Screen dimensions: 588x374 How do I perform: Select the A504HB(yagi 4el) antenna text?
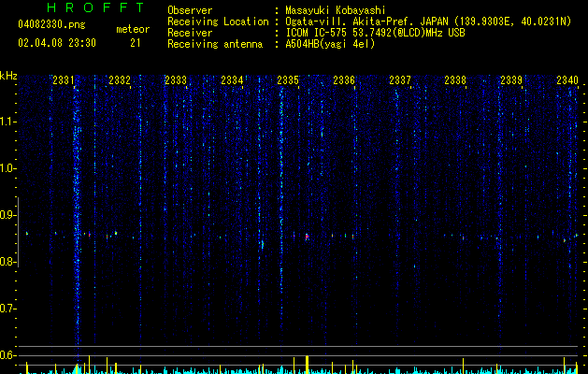pyautogui.click(x=330, y=44)
